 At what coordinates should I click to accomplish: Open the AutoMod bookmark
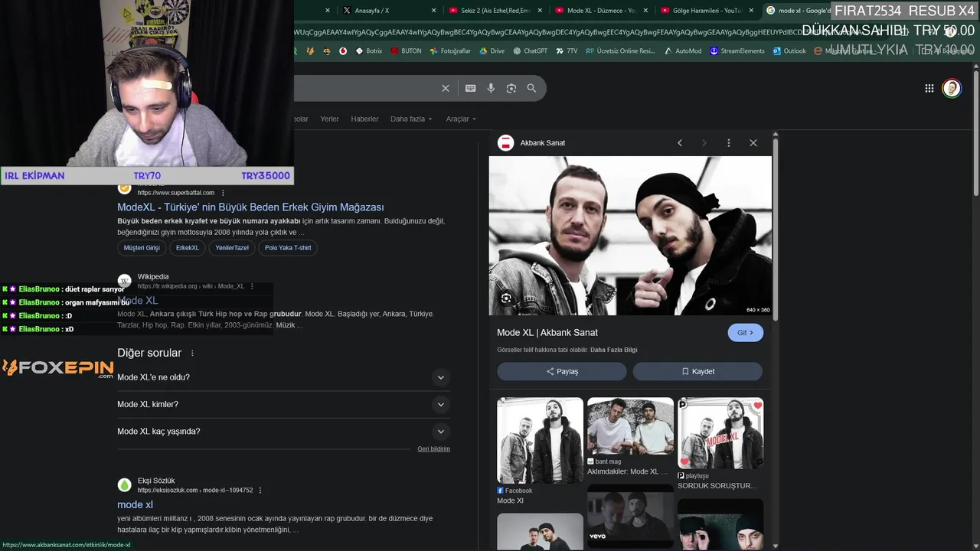click(x=682, y=51)
